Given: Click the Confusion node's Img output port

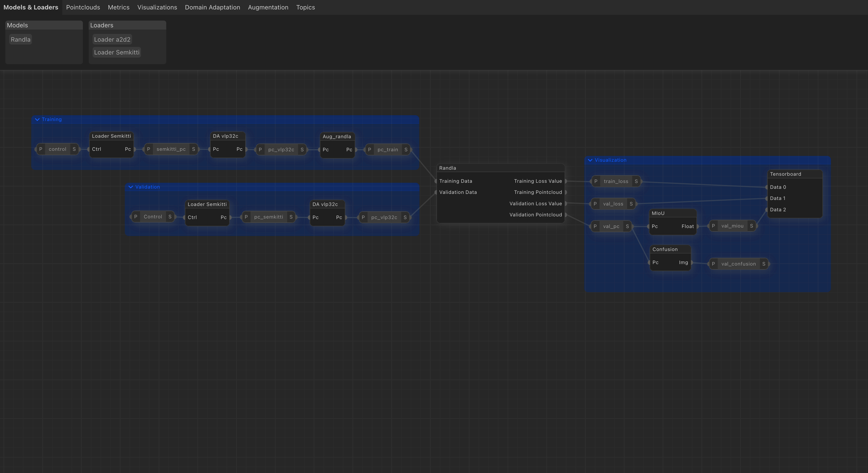Looking at the screenshot, I should pos(691,263).
